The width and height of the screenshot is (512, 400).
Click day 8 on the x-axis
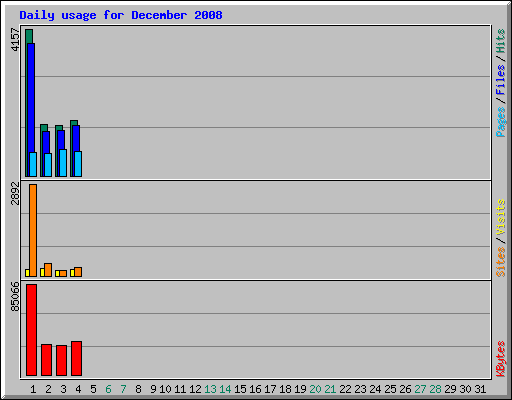(x=138, y=389)
